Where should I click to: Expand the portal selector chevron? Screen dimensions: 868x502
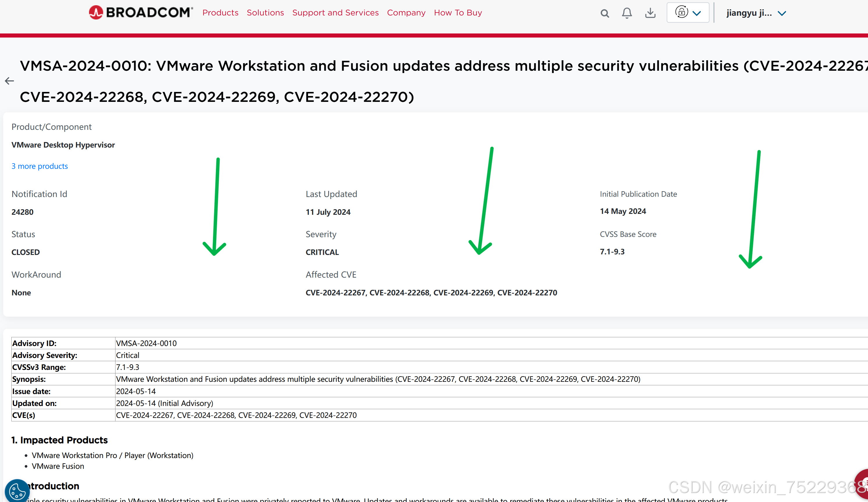click(696, 13)
